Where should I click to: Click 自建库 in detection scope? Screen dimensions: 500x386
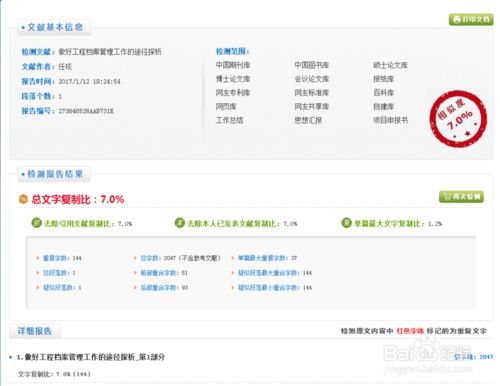coord(384,106)
